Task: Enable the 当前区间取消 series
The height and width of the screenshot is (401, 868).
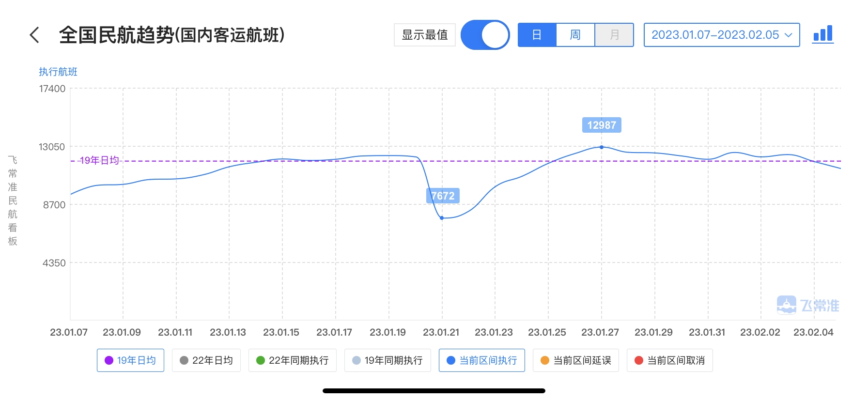Action: (x=670, y=360)
